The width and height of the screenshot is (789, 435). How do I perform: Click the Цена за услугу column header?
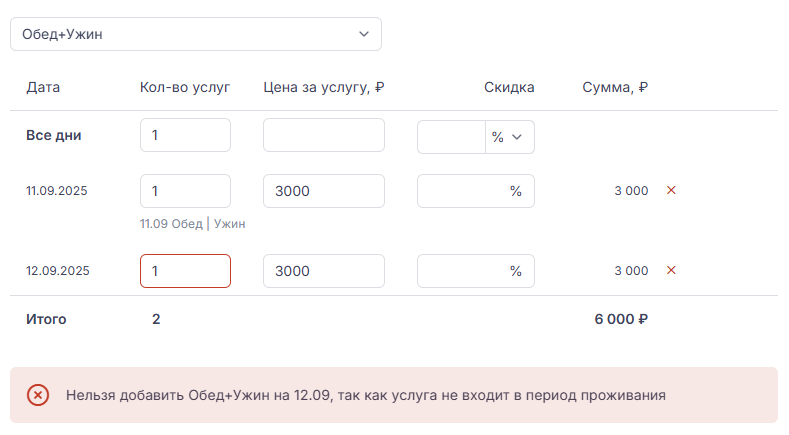click(324, 87)
